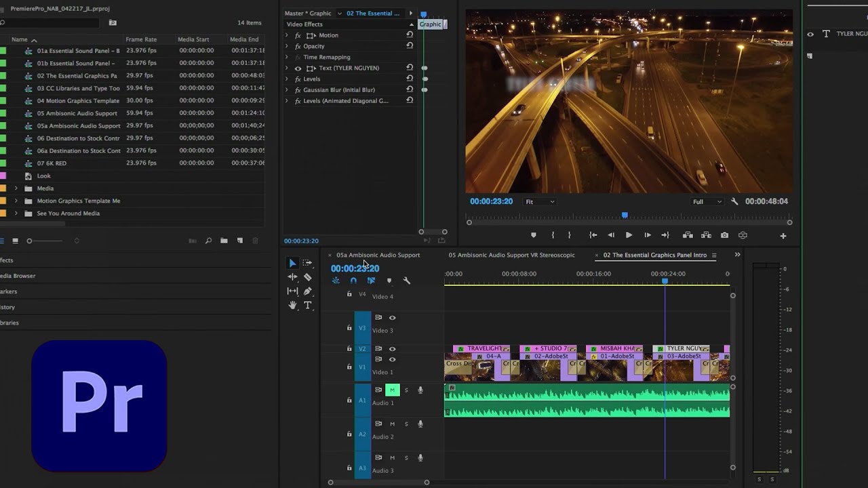This screenshot has height=488, width=868.
Task: Add marker in timeline header
Action: (389, 281)
